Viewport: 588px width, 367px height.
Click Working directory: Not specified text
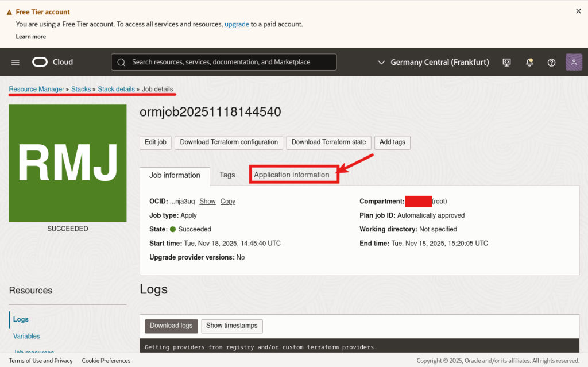tap(408, 229)
